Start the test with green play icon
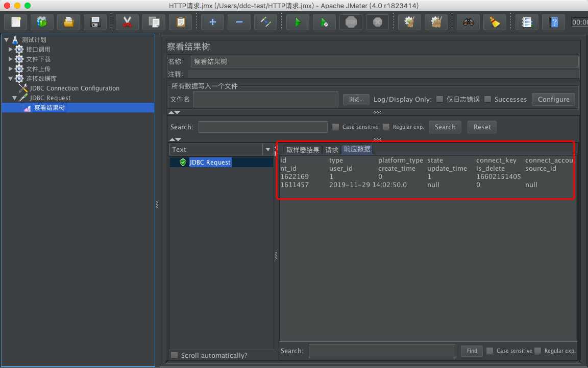Viewport: 588px width, 368px height. pos(298,22)
